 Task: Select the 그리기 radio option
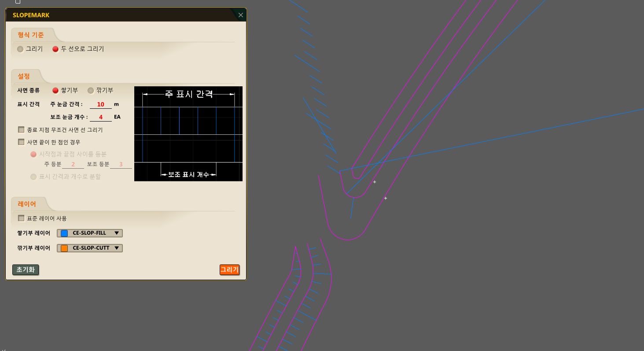(x=20, y=49)
